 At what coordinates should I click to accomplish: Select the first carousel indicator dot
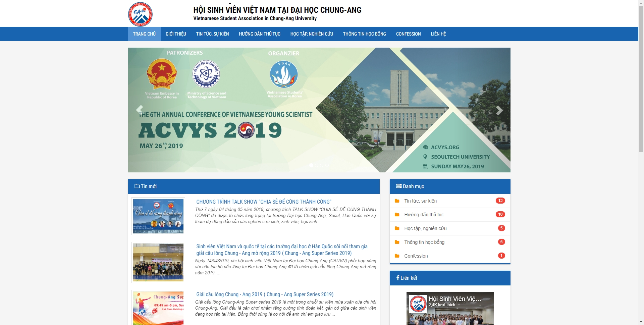pyautogui.click(x=311, y=165)
